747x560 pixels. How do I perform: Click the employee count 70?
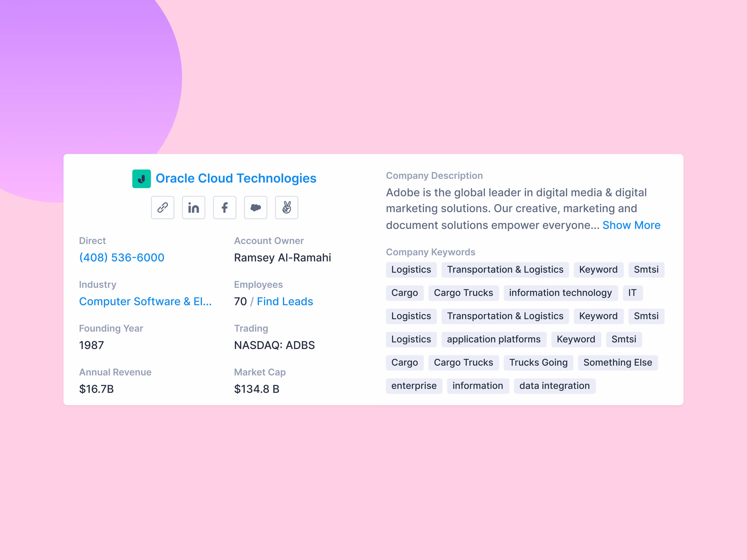pos(240,301)
